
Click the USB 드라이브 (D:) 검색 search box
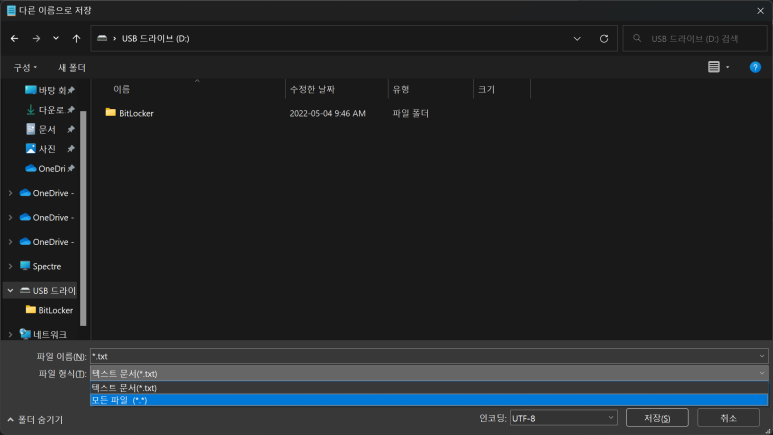[695, 38]
